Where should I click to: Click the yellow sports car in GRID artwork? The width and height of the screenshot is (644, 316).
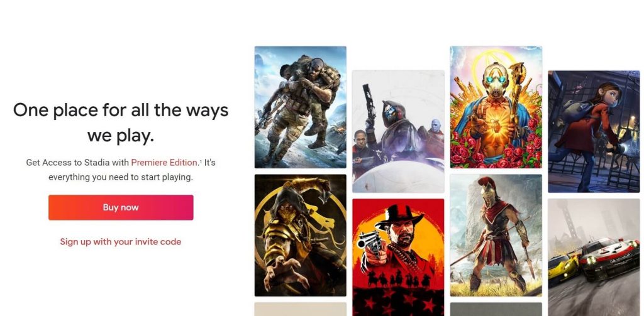(562, 266)
